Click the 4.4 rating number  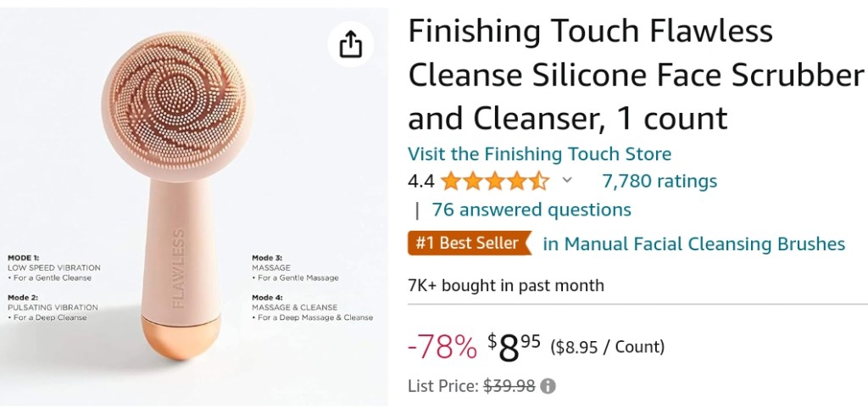coord(420,181)
